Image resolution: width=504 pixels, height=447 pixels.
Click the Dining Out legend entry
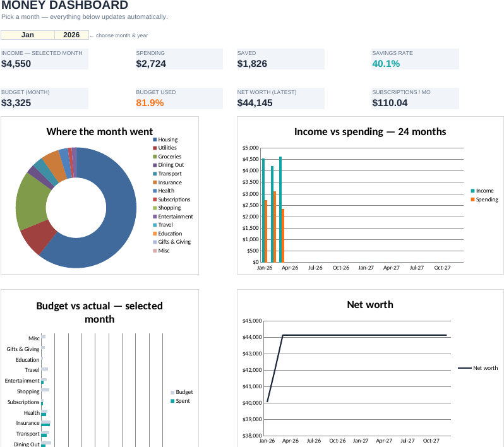[x=169, y=165]
